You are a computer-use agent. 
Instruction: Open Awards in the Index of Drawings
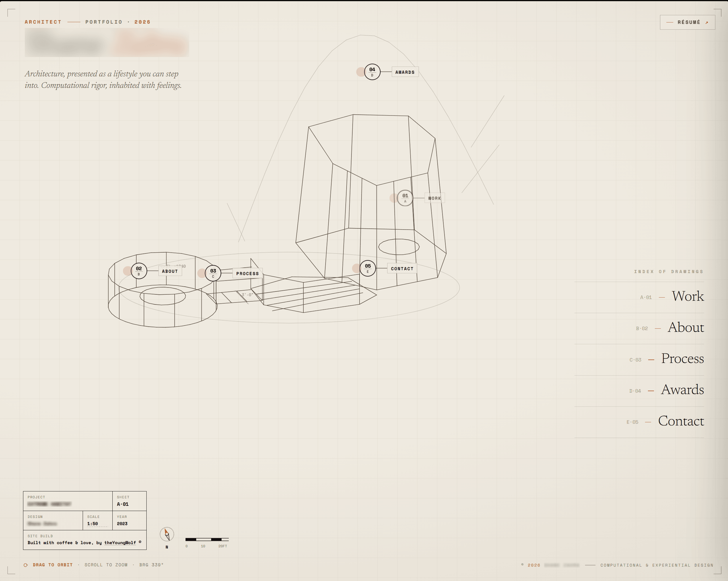(x=639, y=391)
